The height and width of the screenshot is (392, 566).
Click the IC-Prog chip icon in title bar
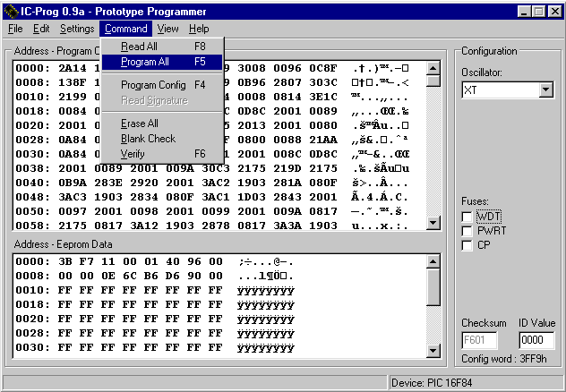click(x=11, y=12)
